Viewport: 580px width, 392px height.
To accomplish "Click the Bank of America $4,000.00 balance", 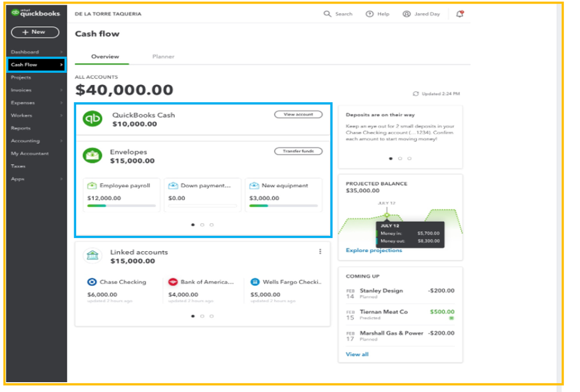I will [x=183, y=294].
